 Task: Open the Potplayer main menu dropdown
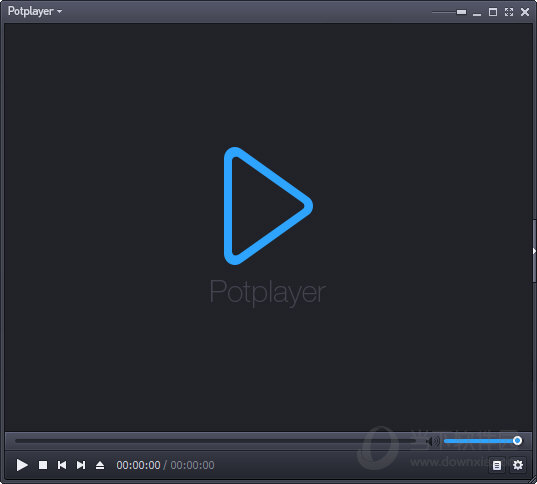pyautogui.click(x=35, y=11)
